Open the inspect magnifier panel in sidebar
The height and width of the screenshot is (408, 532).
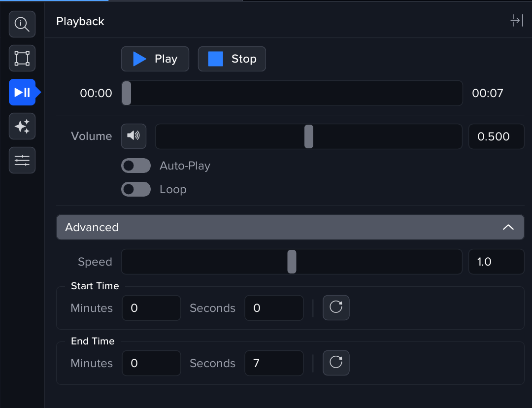(22, 24)
